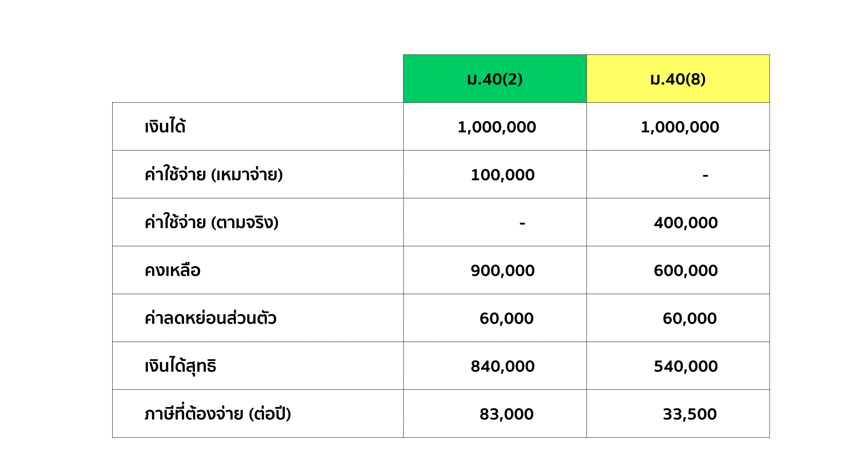Select the 60,000 allowance under ม.40(8)
The width and height of the screenshot is (868, 476).
pos(689,318)
